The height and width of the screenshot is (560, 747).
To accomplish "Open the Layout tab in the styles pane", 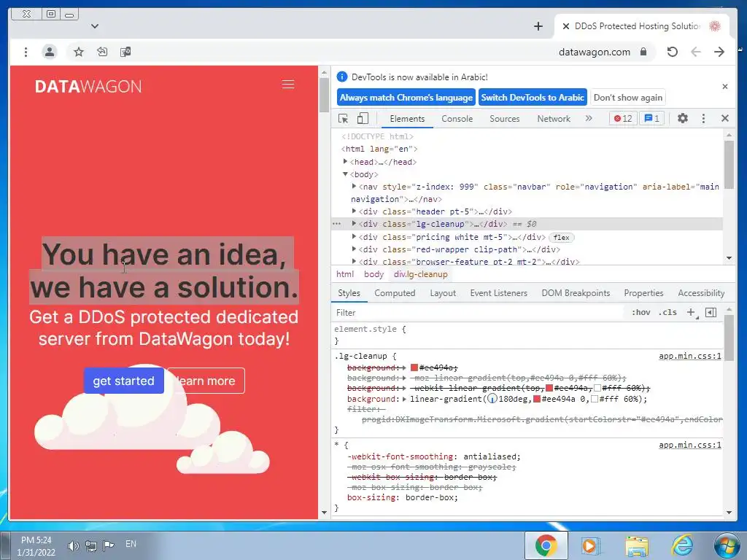I will [x=443, y=293].
